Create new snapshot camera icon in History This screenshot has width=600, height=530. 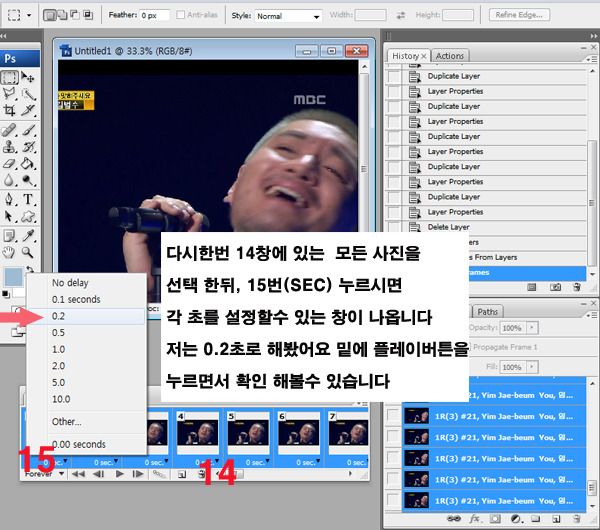coord(555,287)
